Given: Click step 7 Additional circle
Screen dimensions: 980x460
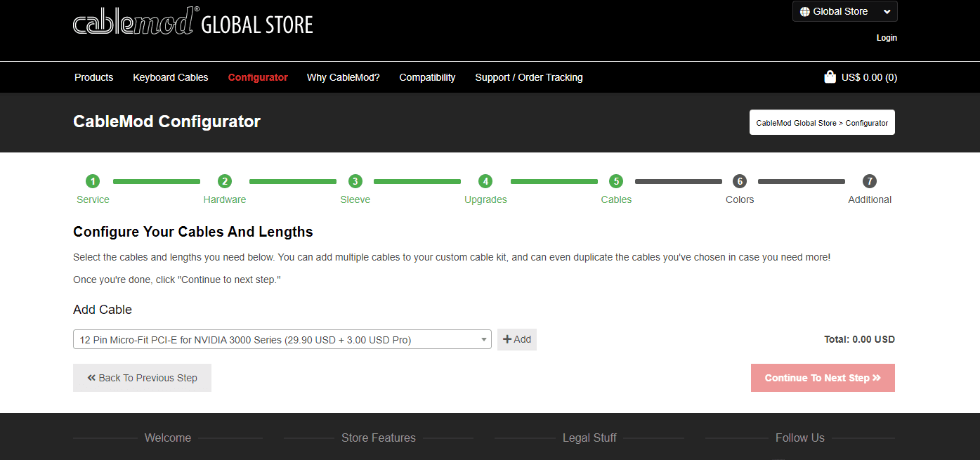Looking at the screenshot, I should [x=870, y=181].
